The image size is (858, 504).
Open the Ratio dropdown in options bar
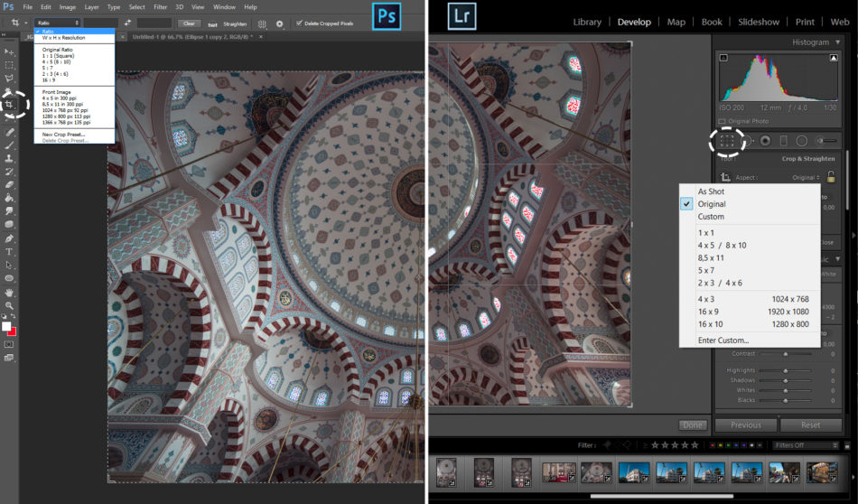coord(59,23)
